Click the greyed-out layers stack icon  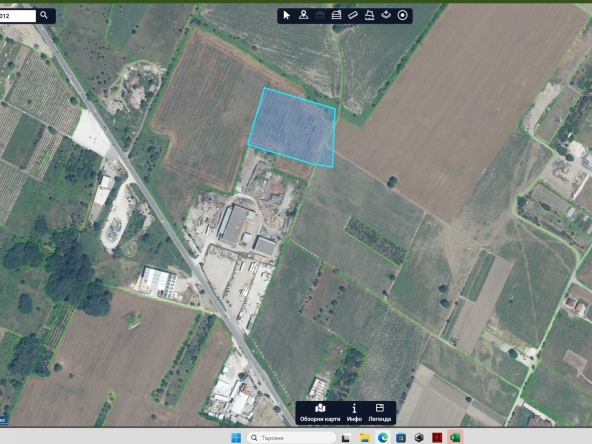pos(320,15)
